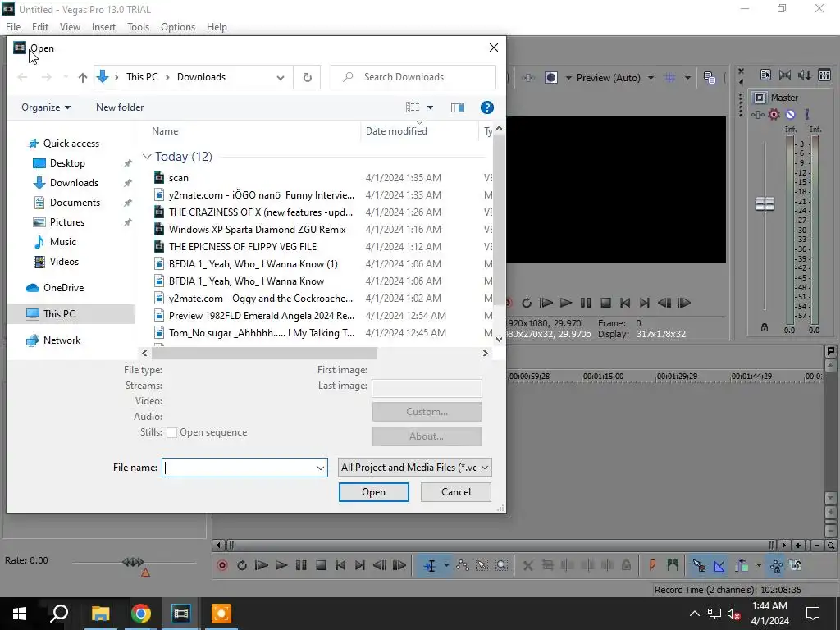Toggle the Master fader channel lock icon
The width and height of the screenshot is (840, 630).
pyautogui.click(x=765, y=327)
